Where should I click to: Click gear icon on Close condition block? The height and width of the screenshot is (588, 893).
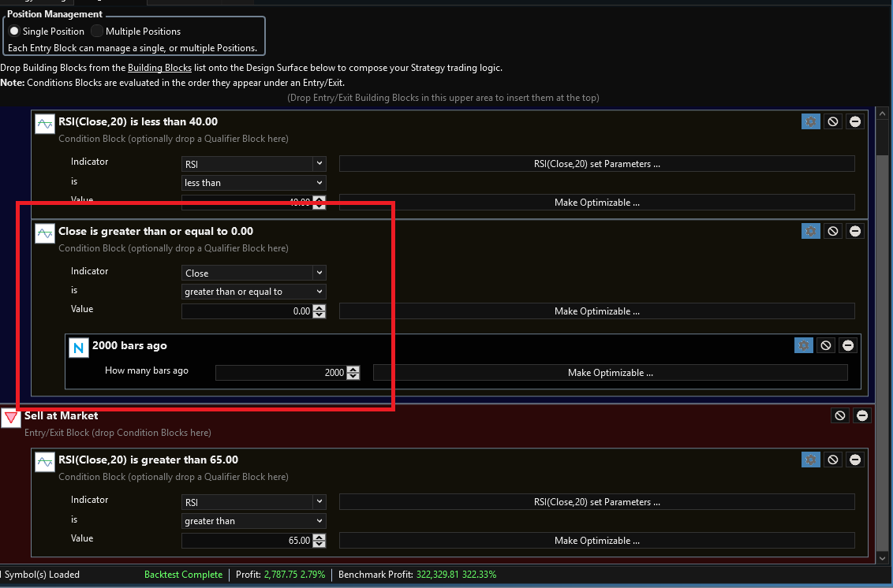click(x=810, y=231)
